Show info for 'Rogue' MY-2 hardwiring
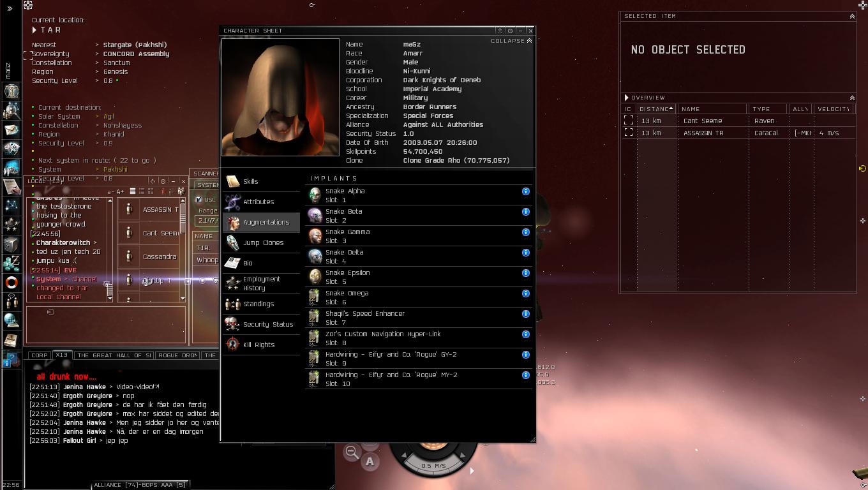Image resolution: width=868 pixels, height=490 pixels. click(x=526, y=375)
